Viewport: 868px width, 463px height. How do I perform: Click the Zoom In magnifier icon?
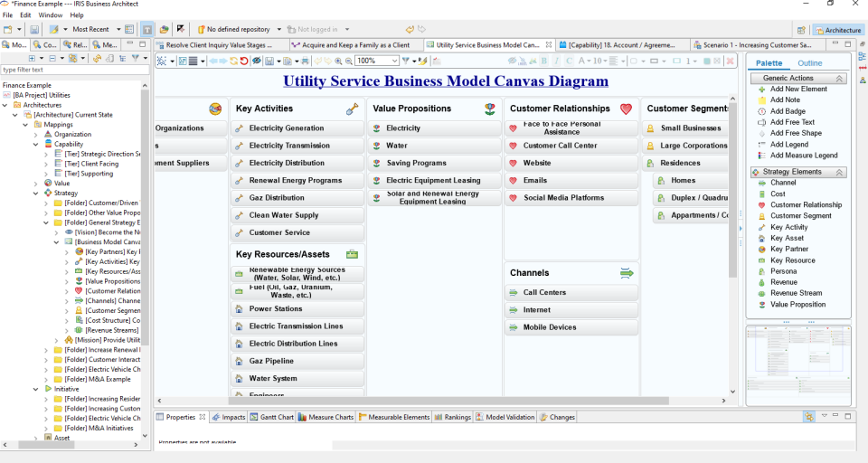(338, 61)
